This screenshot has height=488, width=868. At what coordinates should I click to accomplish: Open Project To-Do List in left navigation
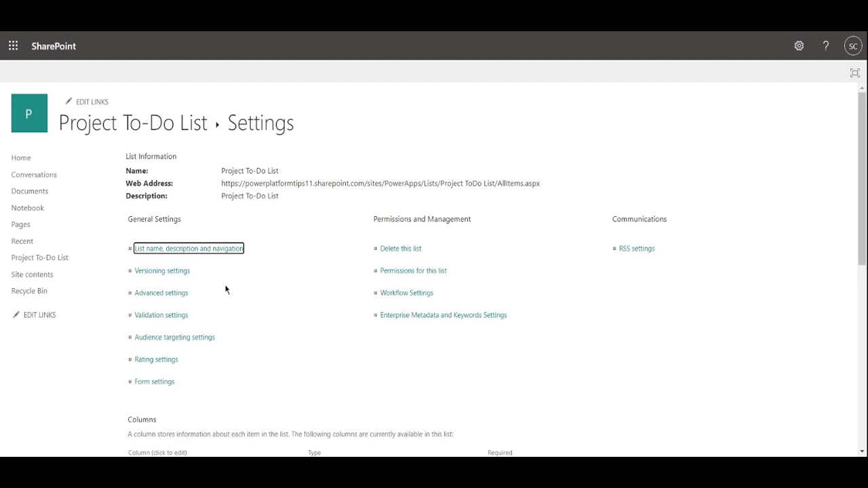(x=40, y=258)
